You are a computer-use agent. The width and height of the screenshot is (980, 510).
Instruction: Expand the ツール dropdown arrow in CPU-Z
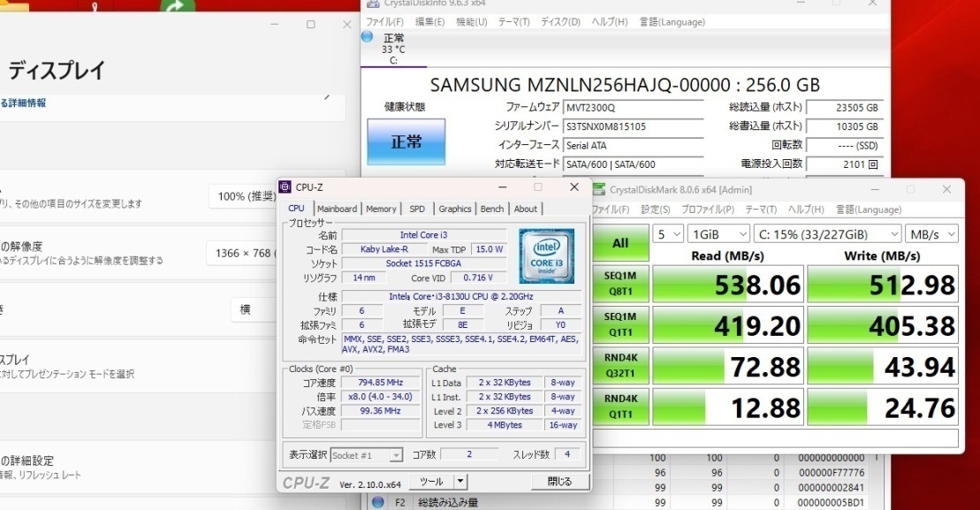pos(460,481)
